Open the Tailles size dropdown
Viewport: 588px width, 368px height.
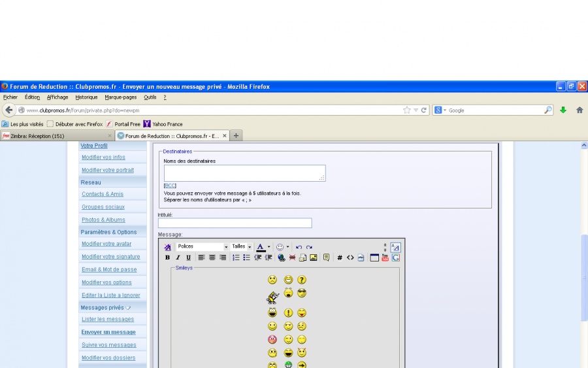click(x=241, y=247)
